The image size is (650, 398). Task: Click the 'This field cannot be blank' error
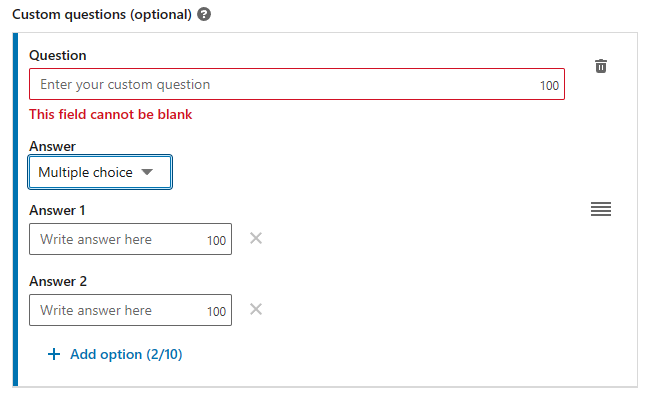111,114
